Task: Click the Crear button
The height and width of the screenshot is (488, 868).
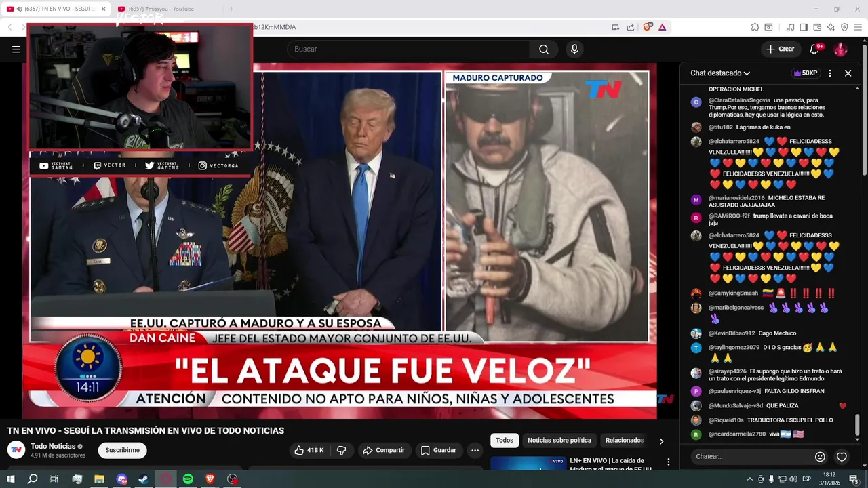Action: pyautogui.click(x=781, y=49)
